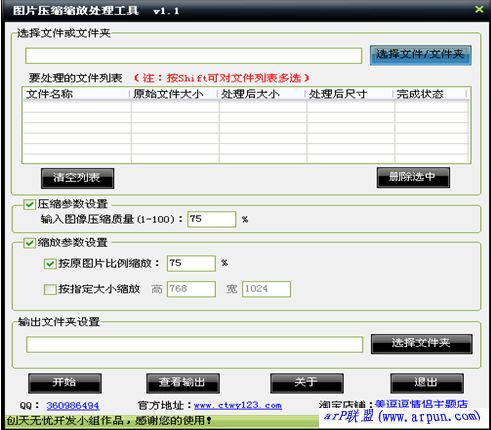Screen dimensions: 491x430
Task: Edit the image compression quality field
Action: click(x=212, y=219)
